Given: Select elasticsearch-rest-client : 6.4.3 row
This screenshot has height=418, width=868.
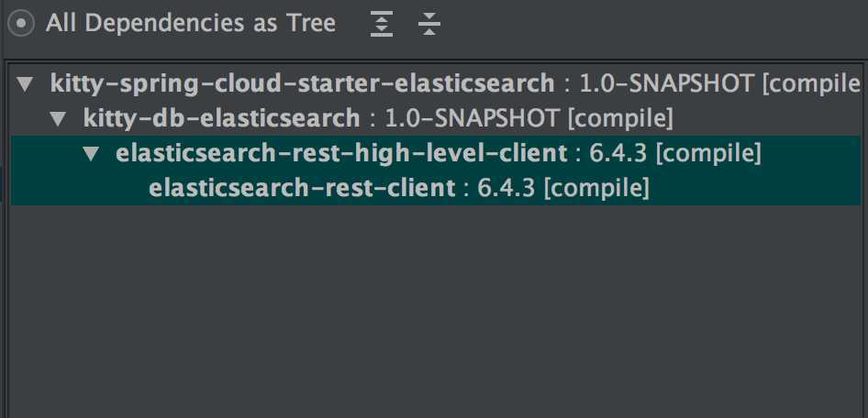Looking at the screenshot, I should (436, 188).
